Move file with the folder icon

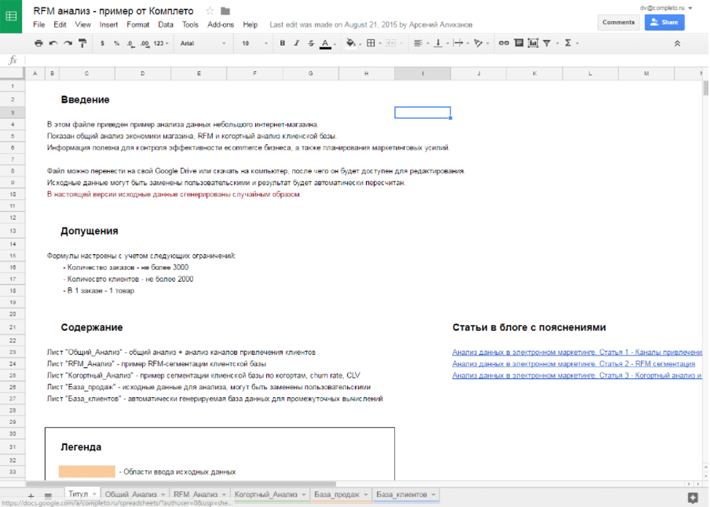click(225, 11)
